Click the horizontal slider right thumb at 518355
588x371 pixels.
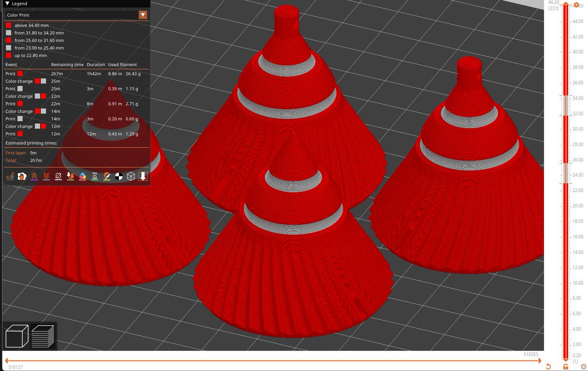coord(540,361)
